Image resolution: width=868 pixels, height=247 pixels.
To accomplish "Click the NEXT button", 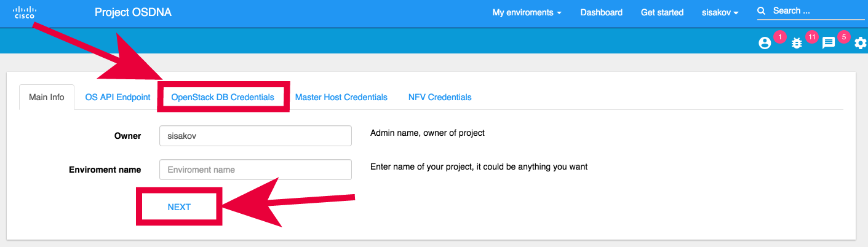I will pyautogui.click(x=179, y=207).
